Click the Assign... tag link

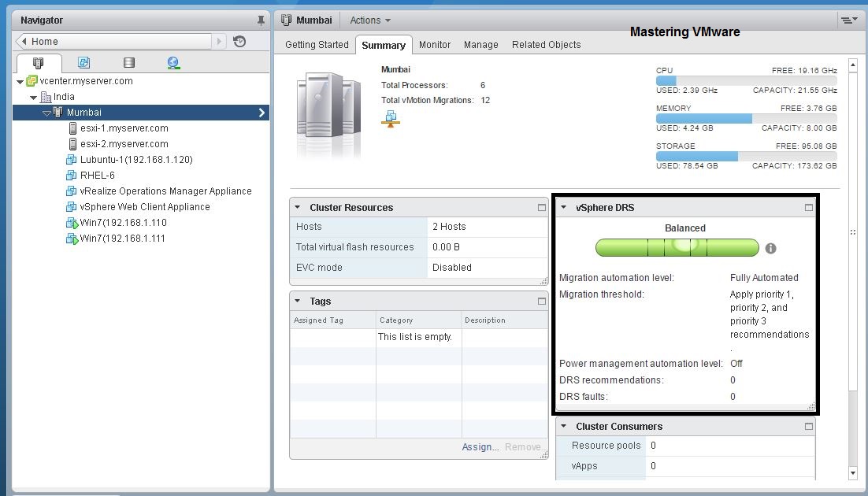click(x=480, y=447)
